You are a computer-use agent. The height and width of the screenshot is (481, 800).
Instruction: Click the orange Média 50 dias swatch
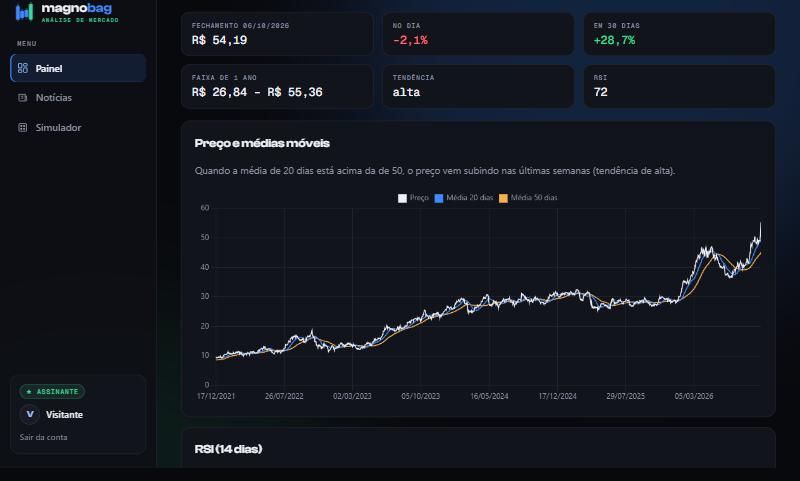tap(503, 198)
